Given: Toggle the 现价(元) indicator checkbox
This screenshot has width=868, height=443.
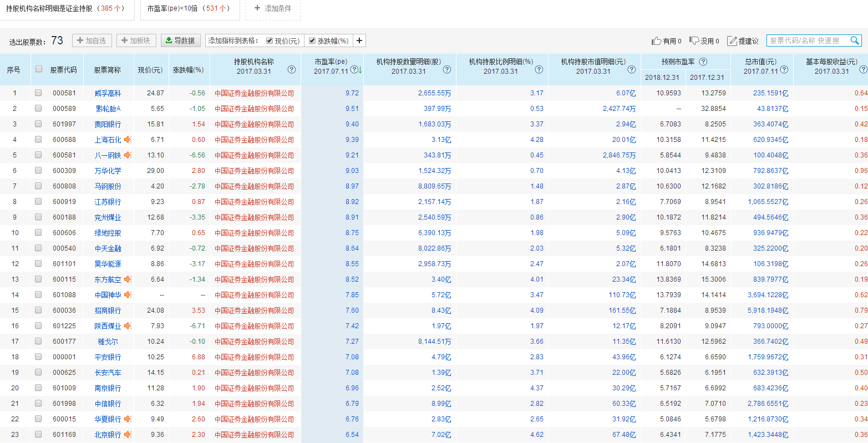Looking at the screenshot, I should [x=270, y=40].
